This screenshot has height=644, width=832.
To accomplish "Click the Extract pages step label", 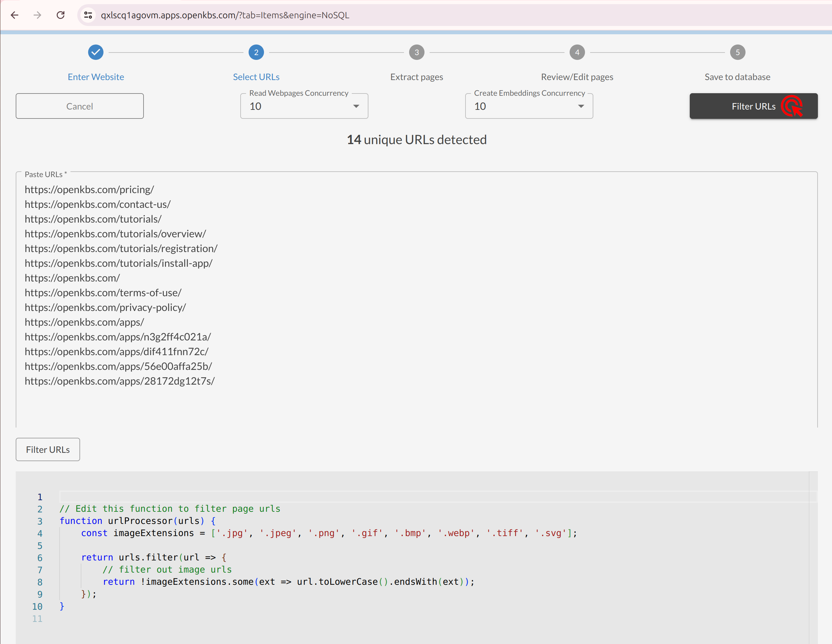I will [417, 77].
